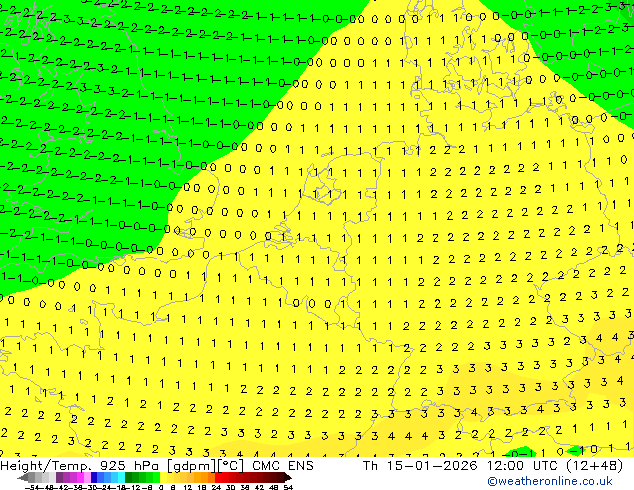The image size is (634, 490).
Task: Click the 54 label on the legend scale
Action: point(288,487)
